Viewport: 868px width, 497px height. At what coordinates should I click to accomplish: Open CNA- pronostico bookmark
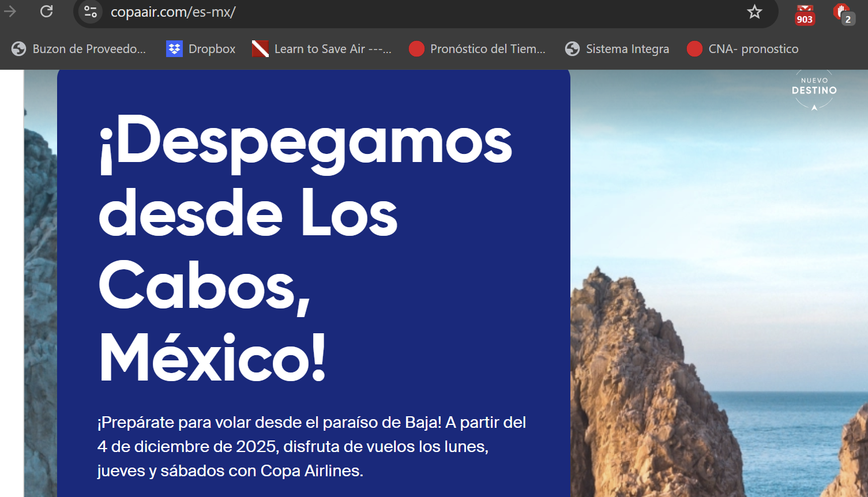pyautogui.click(x=743, y=49)
